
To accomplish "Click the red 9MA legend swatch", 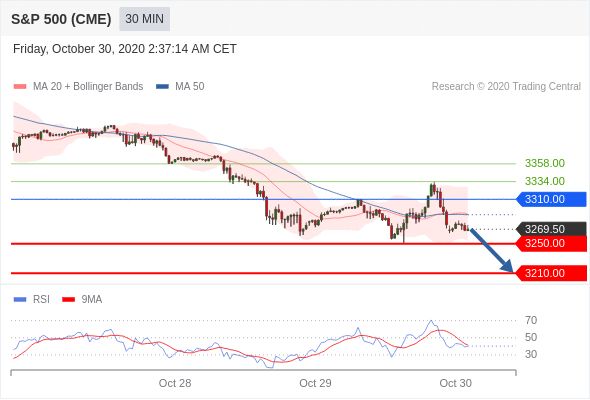I will tap(68, 300).
